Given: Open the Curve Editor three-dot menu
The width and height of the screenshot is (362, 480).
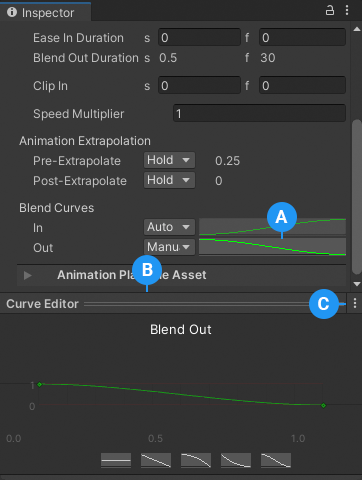Looking at the screenshot, I should [x=355, y=303].
